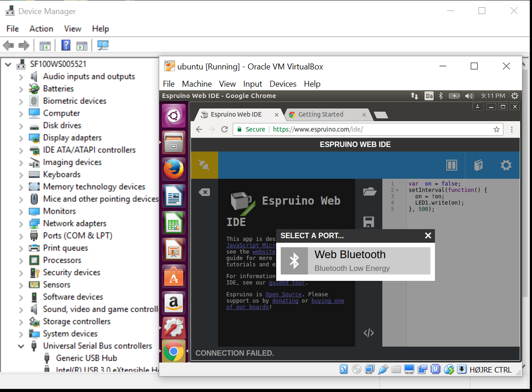Click the Espruino connect plug icon
The image size is (532, 392).
point(204,165)
